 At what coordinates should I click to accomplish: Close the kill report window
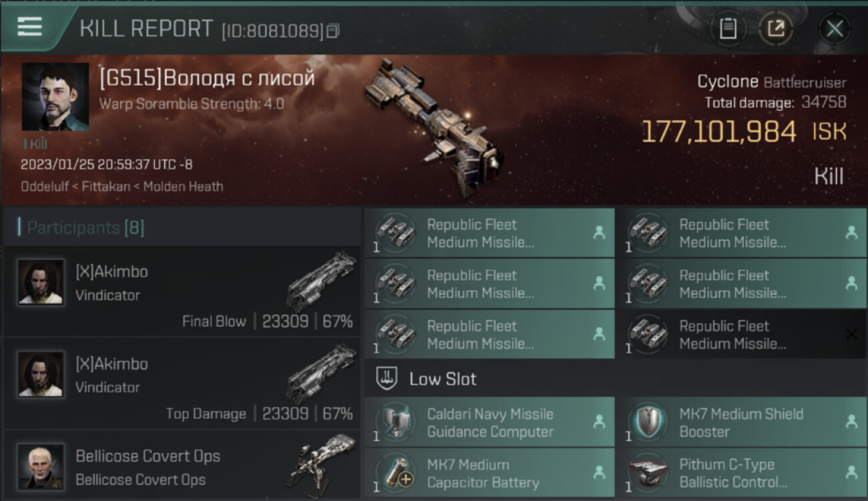[835, 29]
